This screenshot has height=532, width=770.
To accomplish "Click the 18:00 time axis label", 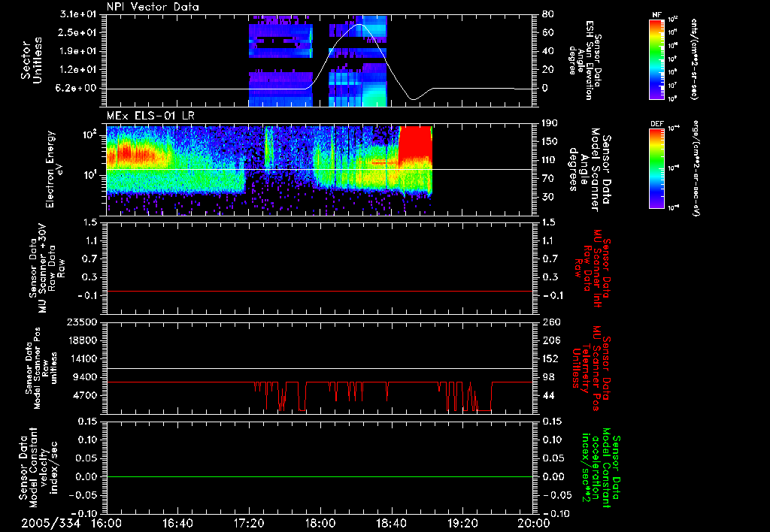I will (320, 524).
